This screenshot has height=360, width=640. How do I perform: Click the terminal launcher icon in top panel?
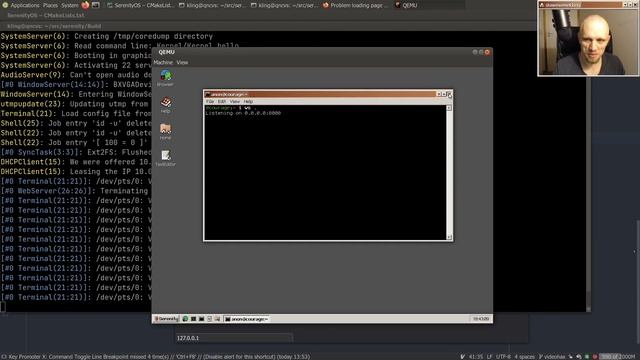point(96,5)
